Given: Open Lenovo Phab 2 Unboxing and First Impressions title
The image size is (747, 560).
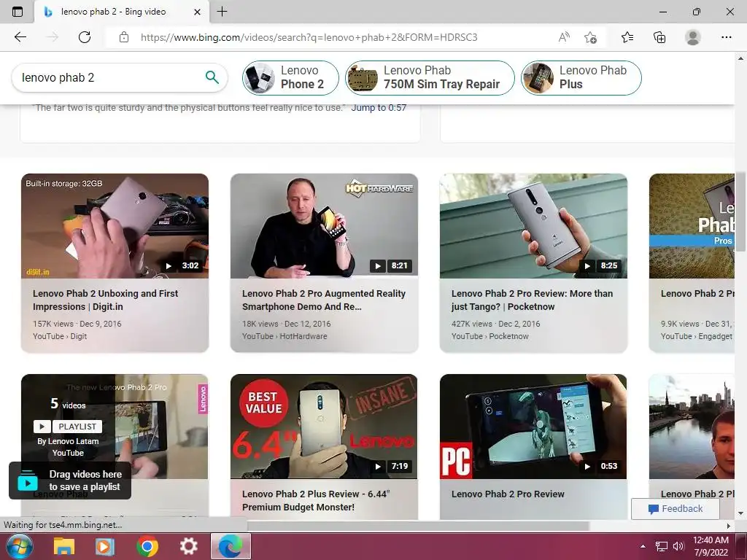Looking at the screenshot, I should (x=105, y=300).
